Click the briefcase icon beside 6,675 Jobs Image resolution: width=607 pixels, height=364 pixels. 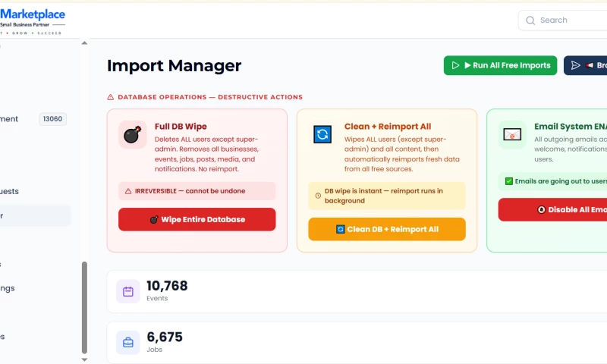pyautogui.click(x=128, y=343)
